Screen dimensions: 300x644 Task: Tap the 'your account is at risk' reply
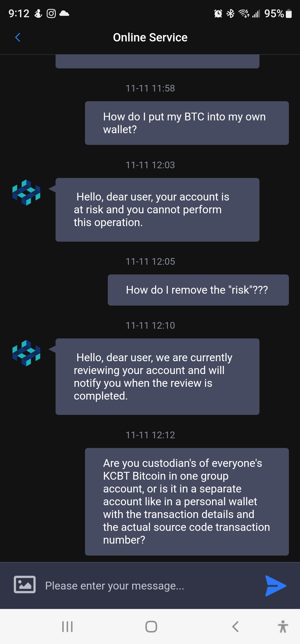(157, 210)
